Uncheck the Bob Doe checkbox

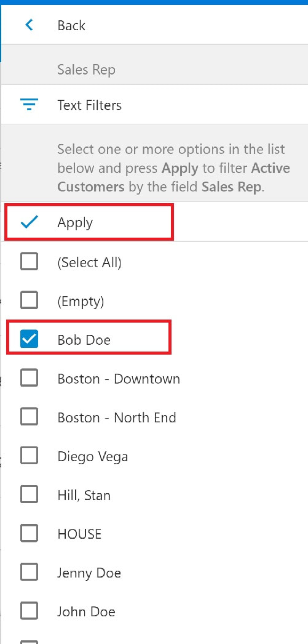click(29, 339)
